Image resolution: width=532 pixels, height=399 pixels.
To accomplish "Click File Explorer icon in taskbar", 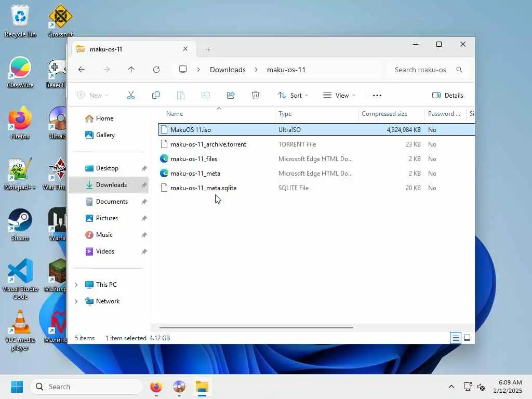I will pyautogui.click(x=202, y=387).
